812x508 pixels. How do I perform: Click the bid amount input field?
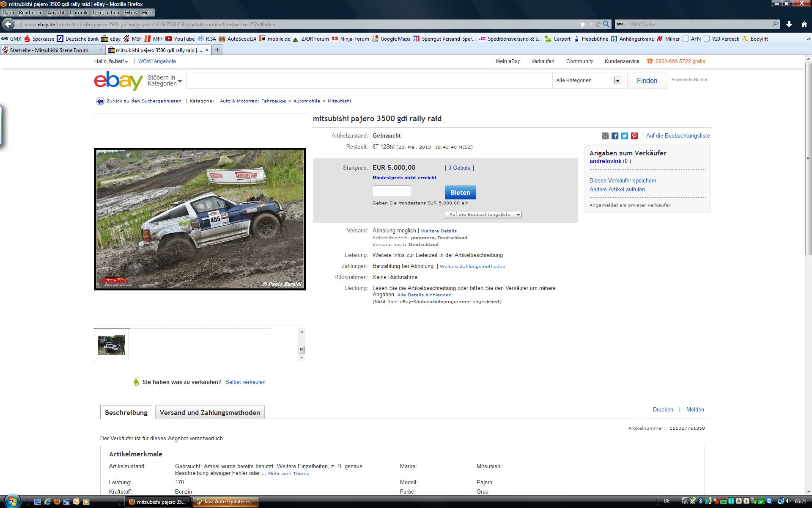(x=392, y=191)
